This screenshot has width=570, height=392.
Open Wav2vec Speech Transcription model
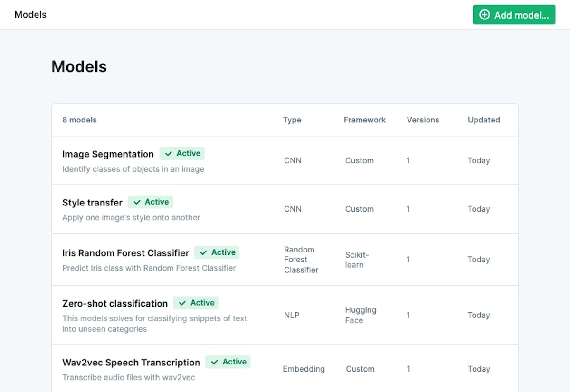click(131, 363)
